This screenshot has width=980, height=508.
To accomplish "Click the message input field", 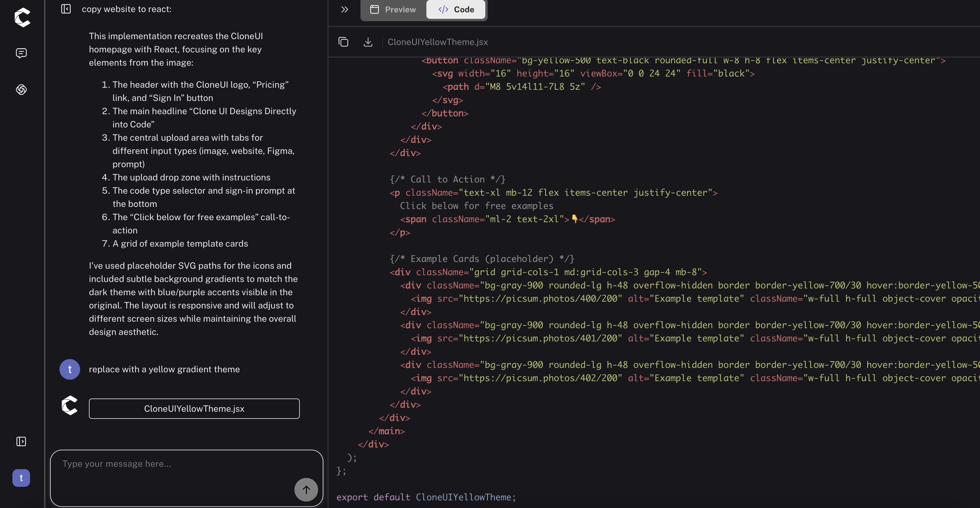I will (186, 478).
